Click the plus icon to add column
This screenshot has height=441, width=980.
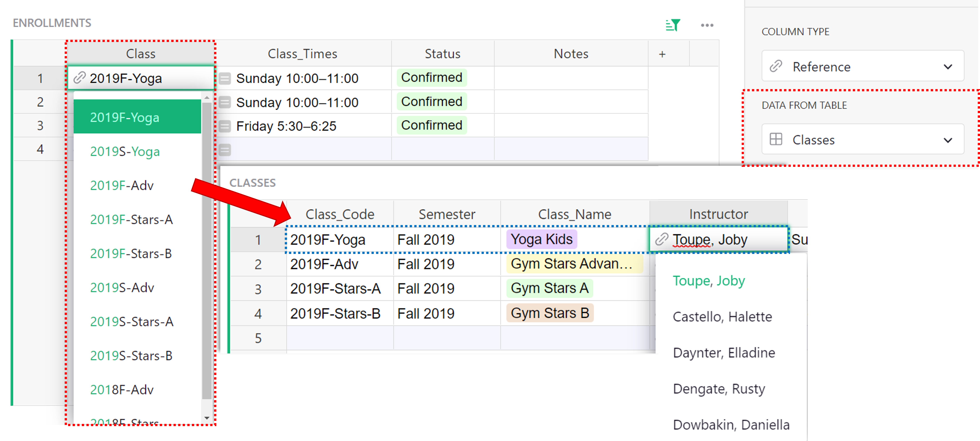click(662, 54)
